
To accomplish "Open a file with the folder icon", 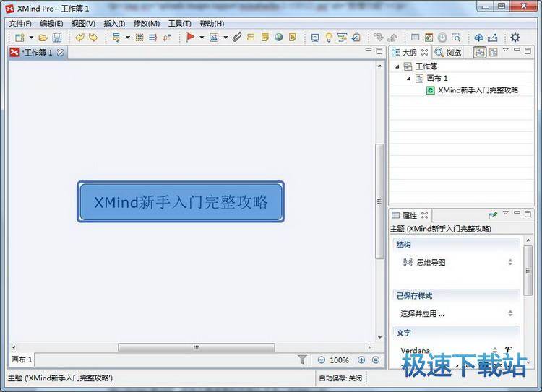I will [x=43, y=38].
